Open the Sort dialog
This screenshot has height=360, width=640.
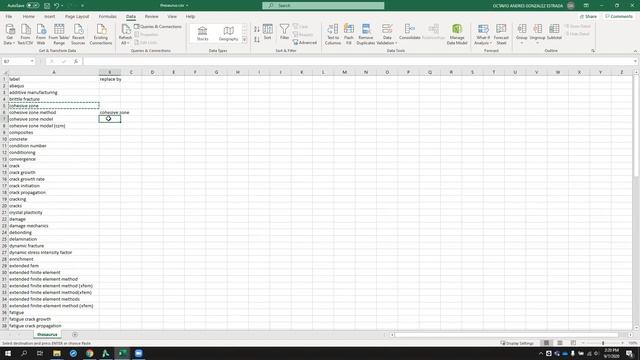[x=268, y=32]
